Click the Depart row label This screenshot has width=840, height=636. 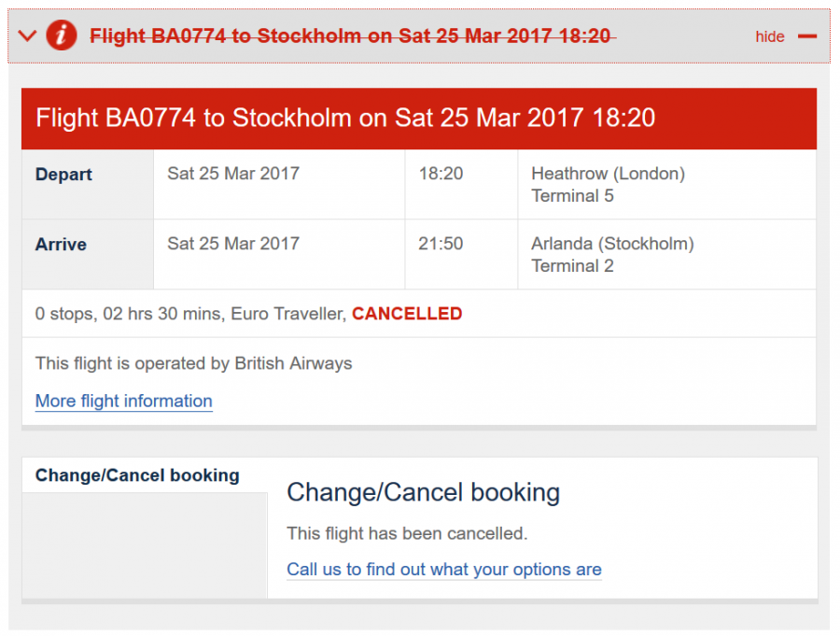point(64,175)
